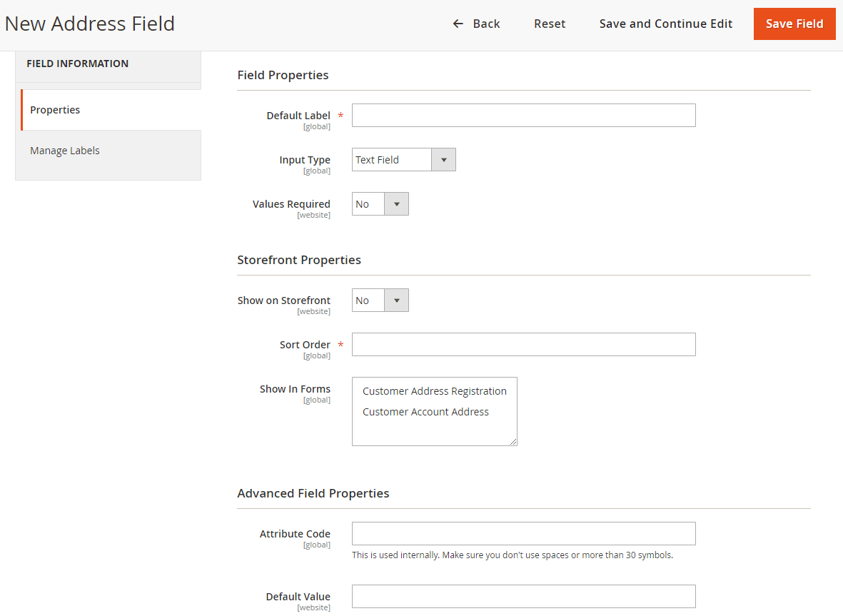Click the back arrow icon next to Back

[x=458, y=23]
